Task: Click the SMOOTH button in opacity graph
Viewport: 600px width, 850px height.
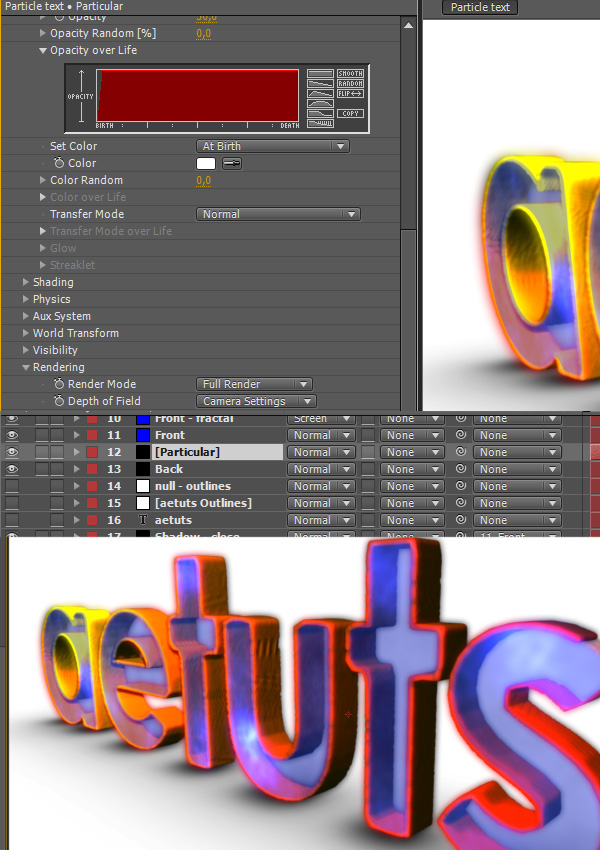Action: pos(350,73)
